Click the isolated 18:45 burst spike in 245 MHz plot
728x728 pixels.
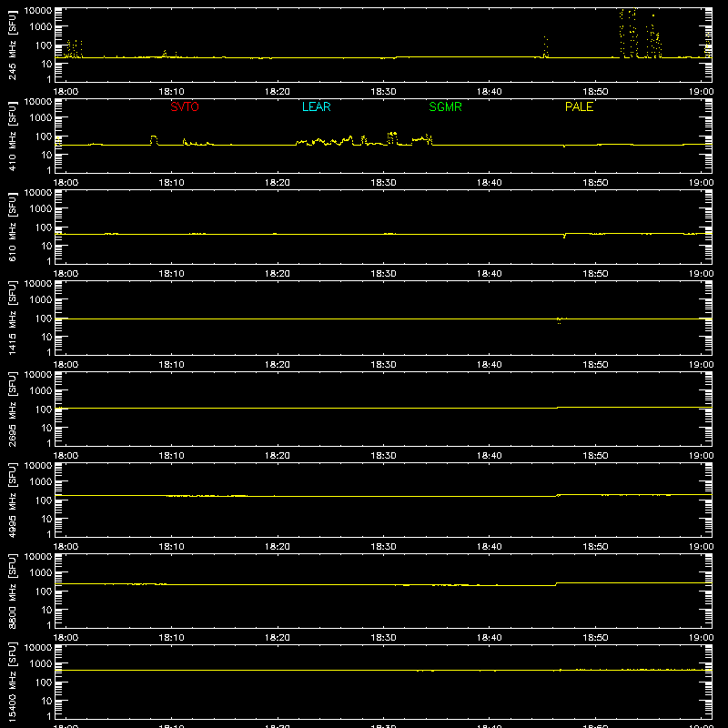click(x=545, y=47)
